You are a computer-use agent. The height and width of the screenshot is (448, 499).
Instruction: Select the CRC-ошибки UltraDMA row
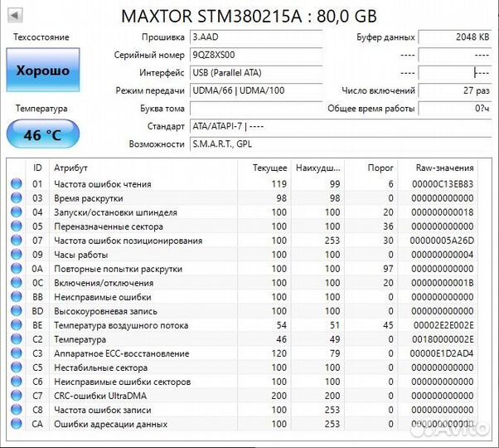coord(242,396)
